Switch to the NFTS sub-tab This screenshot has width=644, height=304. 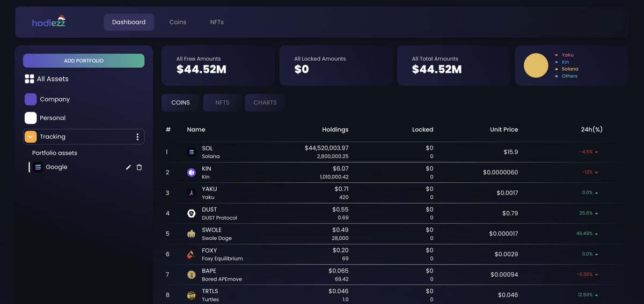tap(222, 102)
